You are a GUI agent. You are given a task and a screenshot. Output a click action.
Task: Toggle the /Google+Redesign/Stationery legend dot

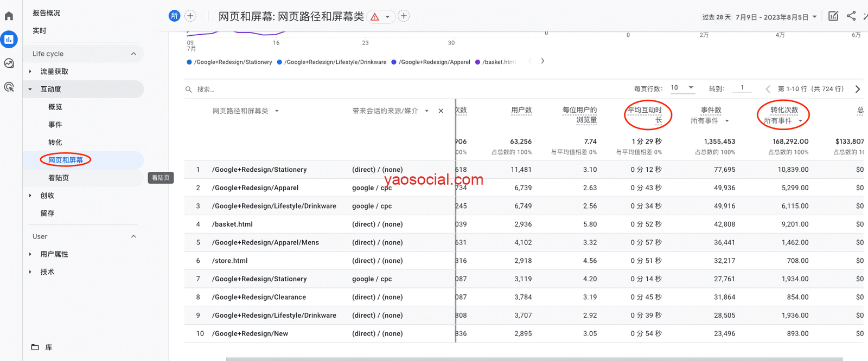pos(189,62)
